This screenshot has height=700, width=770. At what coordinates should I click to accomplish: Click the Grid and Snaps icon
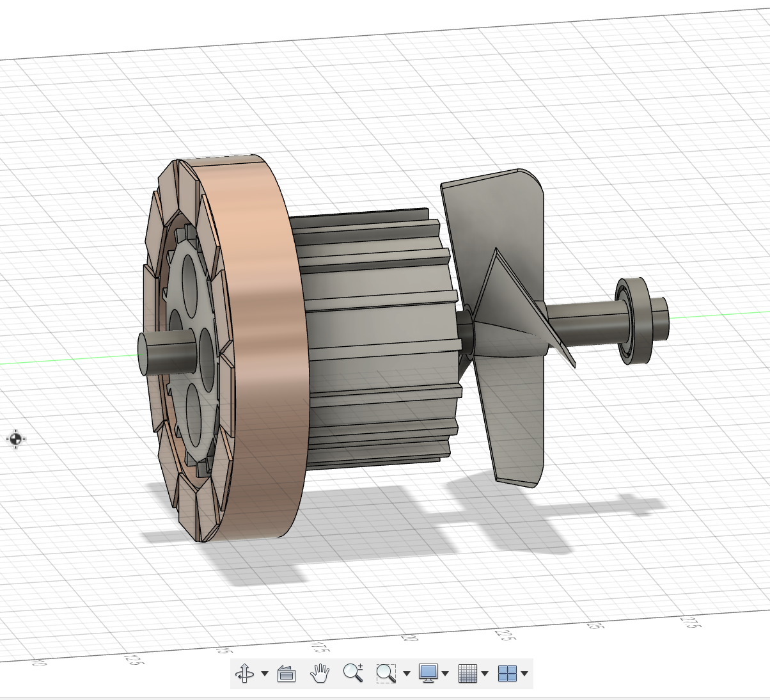tap(469, 672)
